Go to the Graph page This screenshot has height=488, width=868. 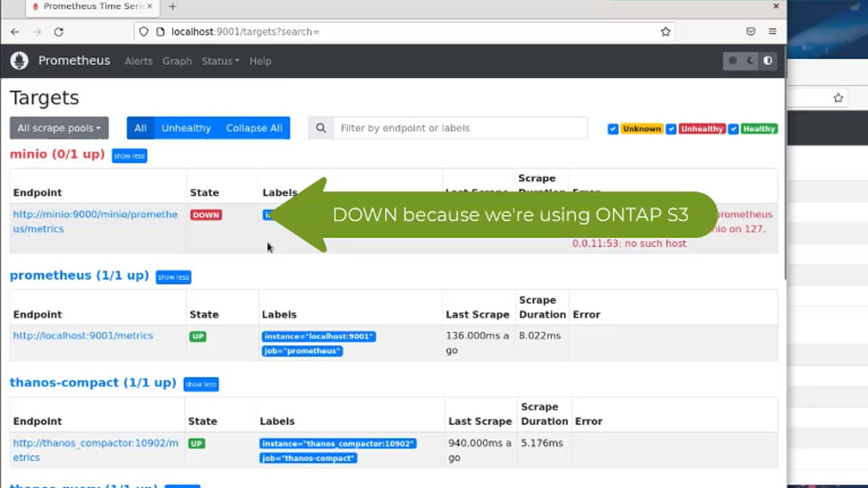pos(177,61)
